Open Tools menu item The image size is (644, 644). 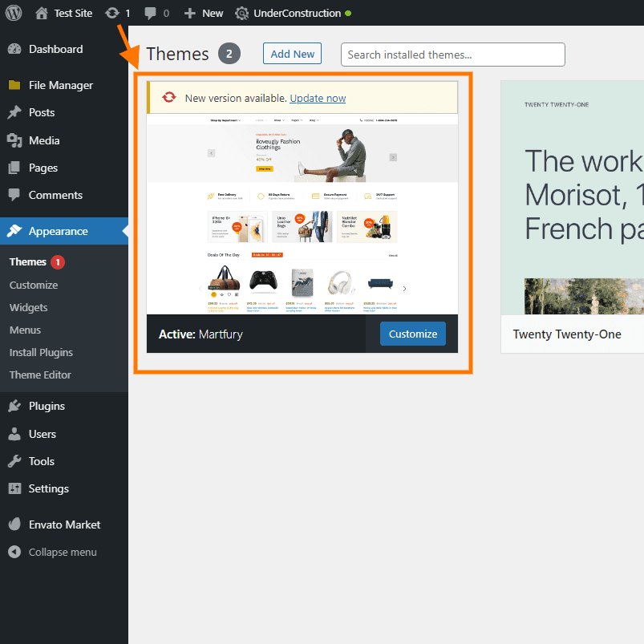tap(42, 462)
